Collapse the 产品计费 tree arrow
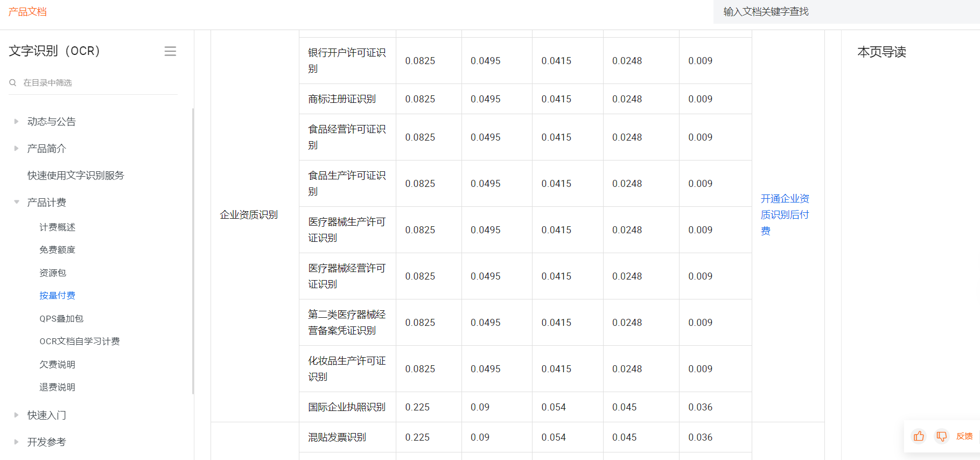Viewport: 980px width, 460px height. (16, 202)
